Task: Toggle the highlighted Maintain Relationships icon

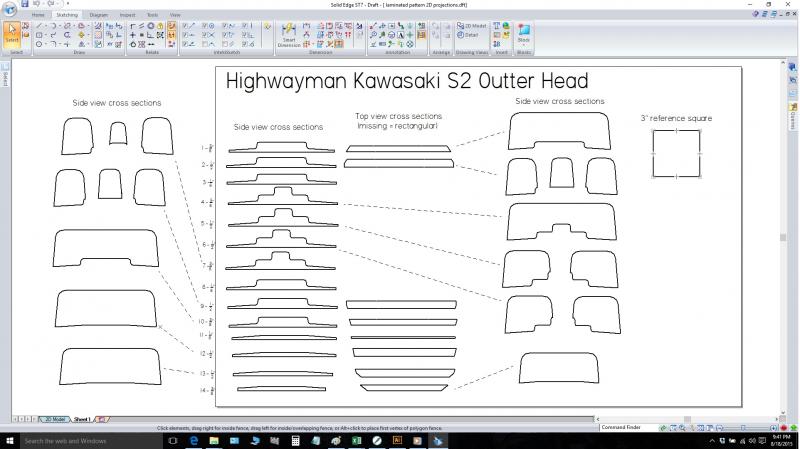Action: [172, 26]
